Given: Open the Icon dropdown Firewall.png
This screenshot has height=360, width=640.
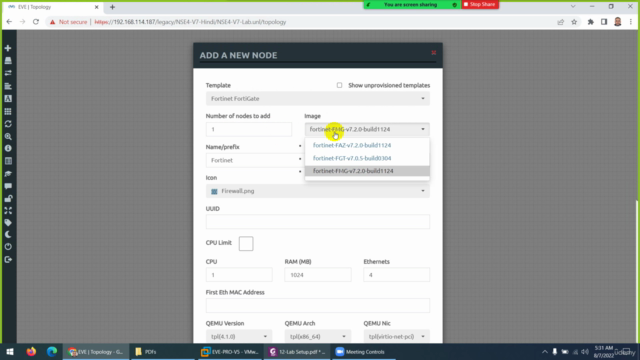Looking at the screenshot, I should coord(318,191).
